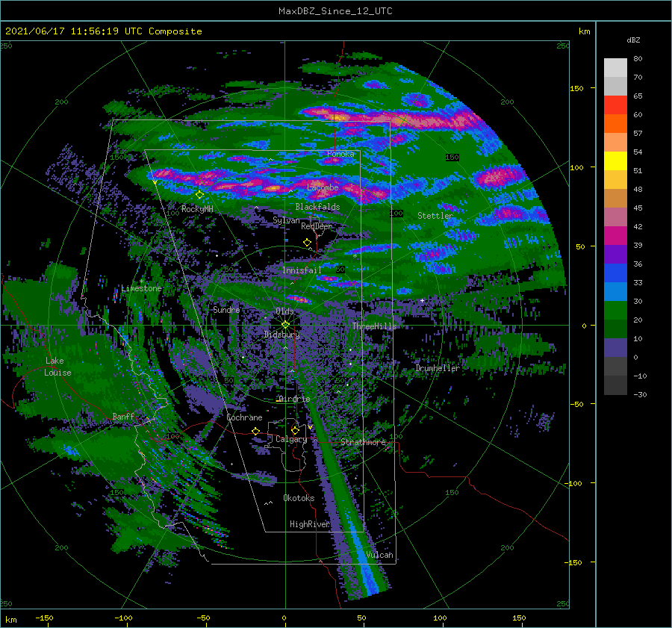Click the Limestone label
Image resolution: width=672 pixels, height=628 pixels.
pyautogui.click(x=141, y=288)
